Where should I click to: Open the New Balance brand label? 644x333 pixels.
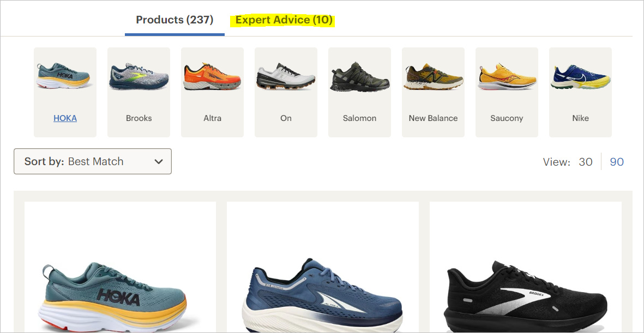pos(434,118)
